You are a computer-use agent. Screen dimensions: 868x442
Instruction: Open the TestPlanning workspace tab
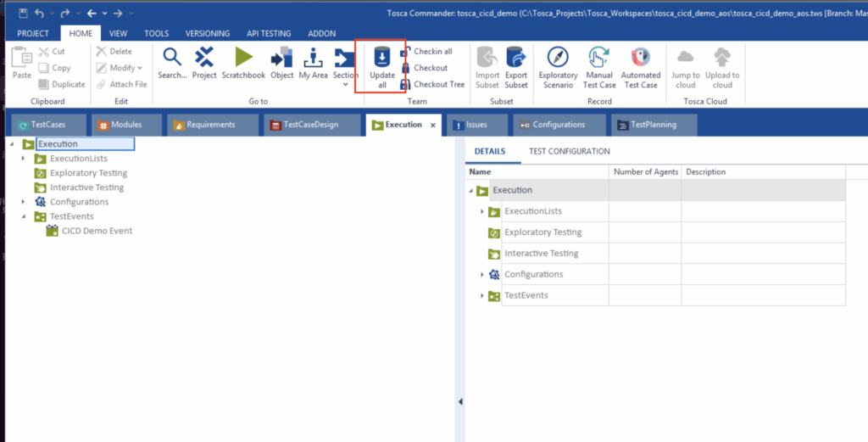654,125
